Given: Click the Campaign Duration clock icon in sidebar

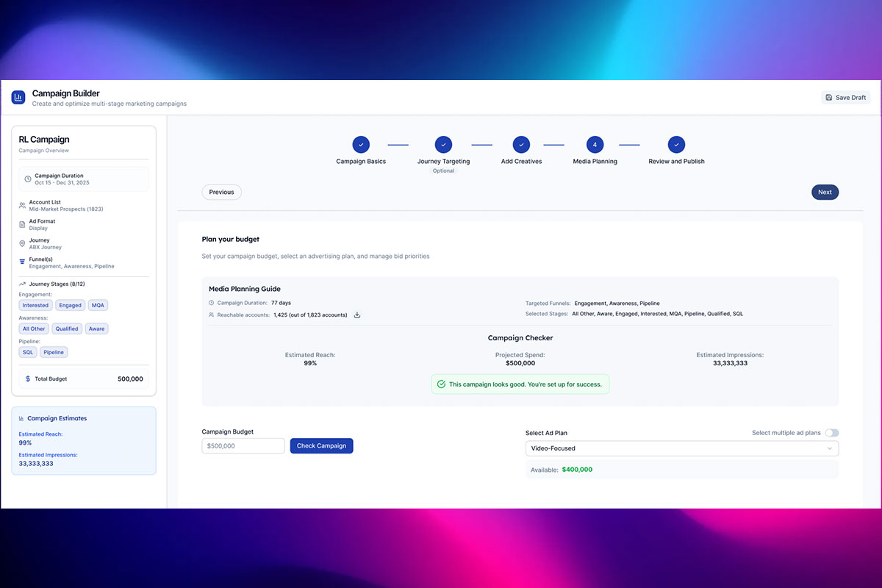Looking at the screenshot, I should pyautogui.click(x=28, y=179).
